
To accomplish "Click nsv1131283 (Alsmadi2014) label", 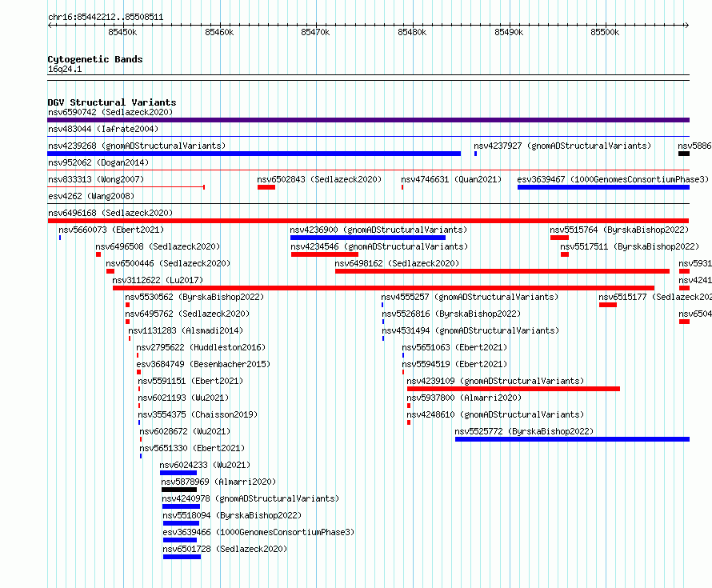I will coord(186,330).
